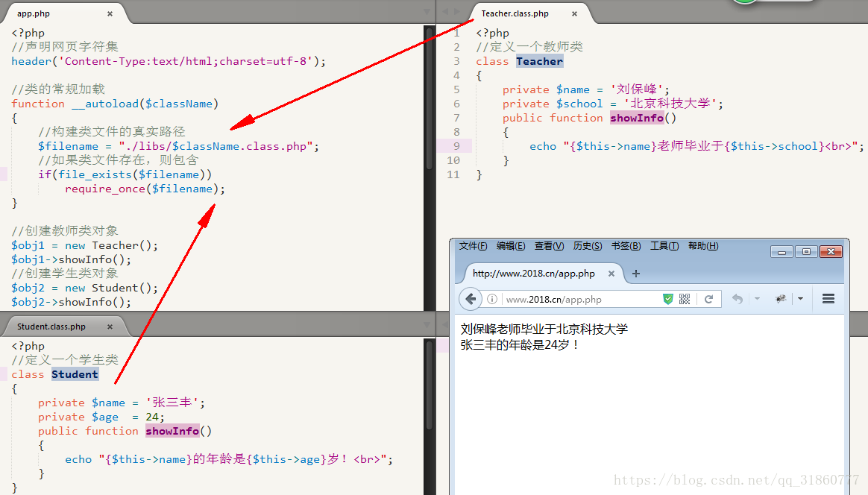Click the highlighted Student class name
The width and height of the screenshot is (868, 495).
[x=75, y=374]
